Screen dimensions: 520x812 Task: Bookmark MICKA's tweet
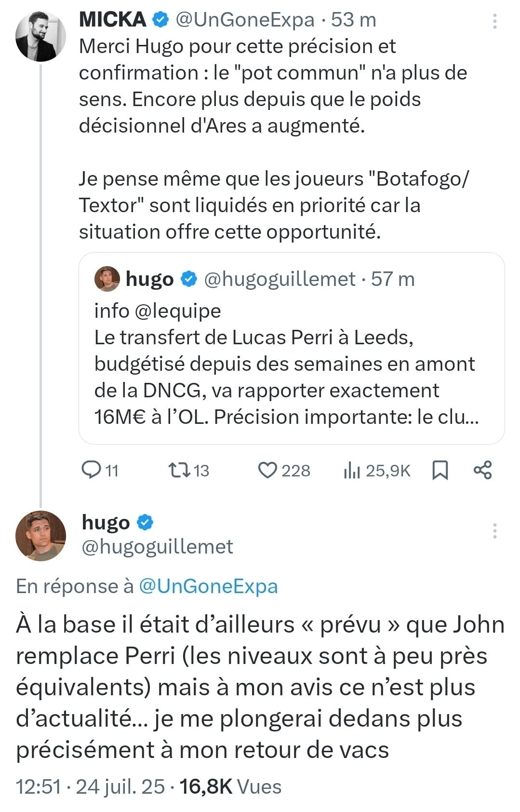[440, 470]
